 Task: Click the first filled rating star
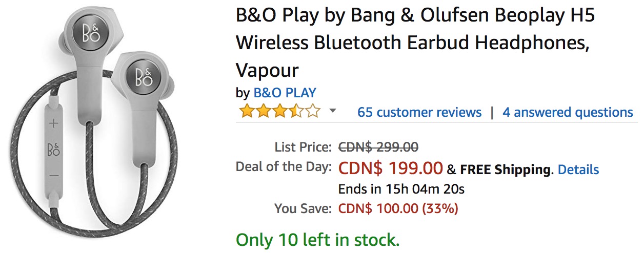click(x=247, y=112)
